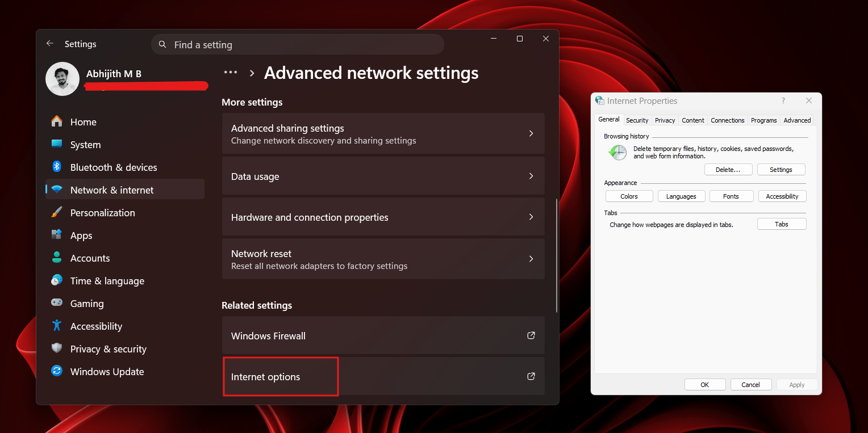Click the back arrow in Settings
Image resolution: width=868 pixels, height=433 pixels.
coord(49,43)
